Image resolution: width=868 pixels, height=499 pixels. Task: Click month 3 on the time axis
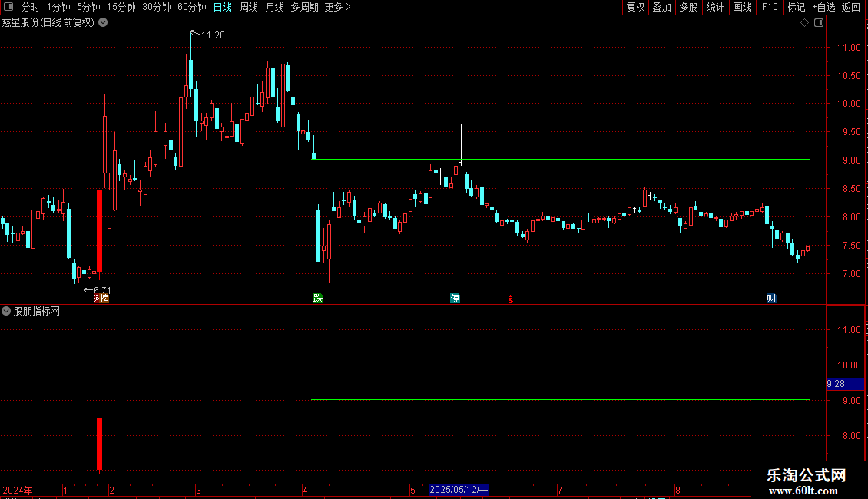tap(198, 490)
